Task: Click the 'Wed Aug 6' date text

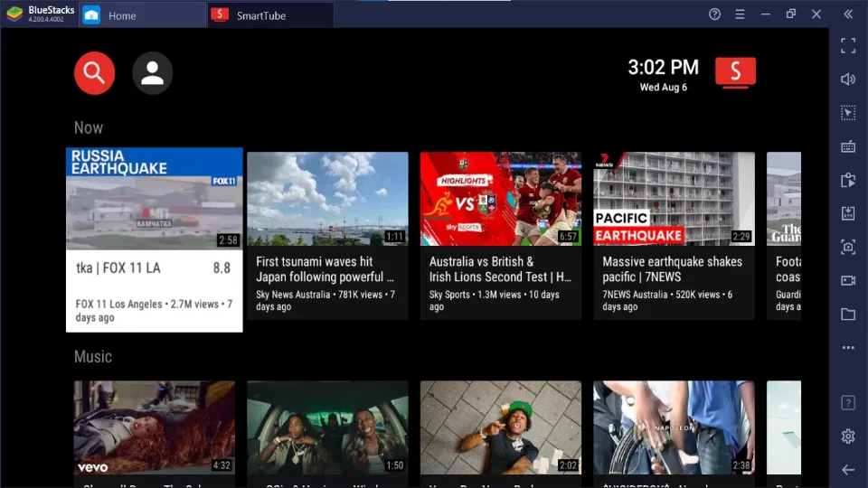Action: 663,87
